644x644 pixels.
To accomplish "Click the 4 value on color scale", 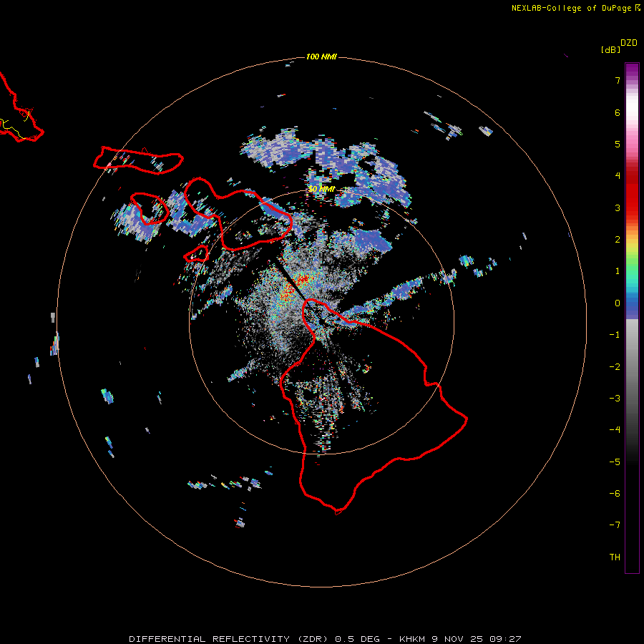I will tap(618, 176).
